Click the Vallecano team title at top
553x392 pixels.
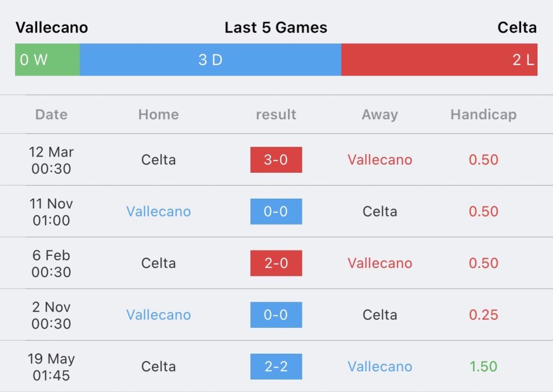coord(52,28)
